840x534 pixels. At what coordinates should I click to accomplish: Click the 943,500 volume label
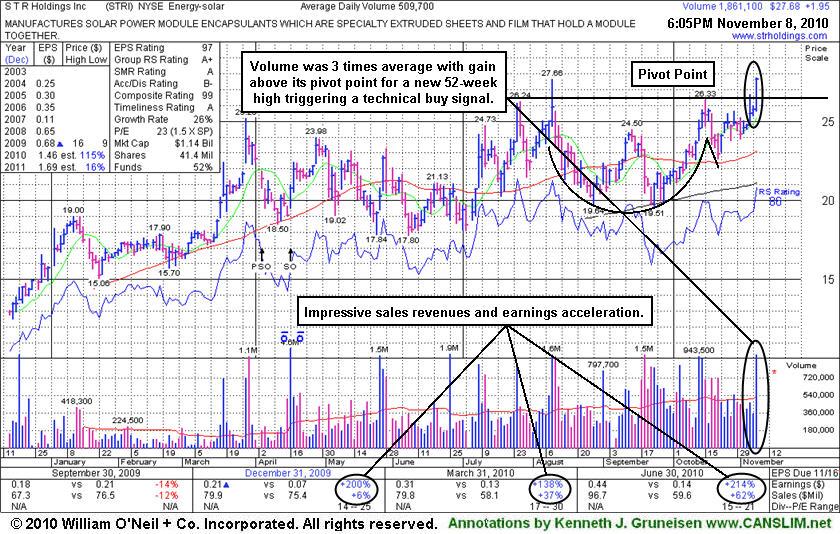coord(699,350)
